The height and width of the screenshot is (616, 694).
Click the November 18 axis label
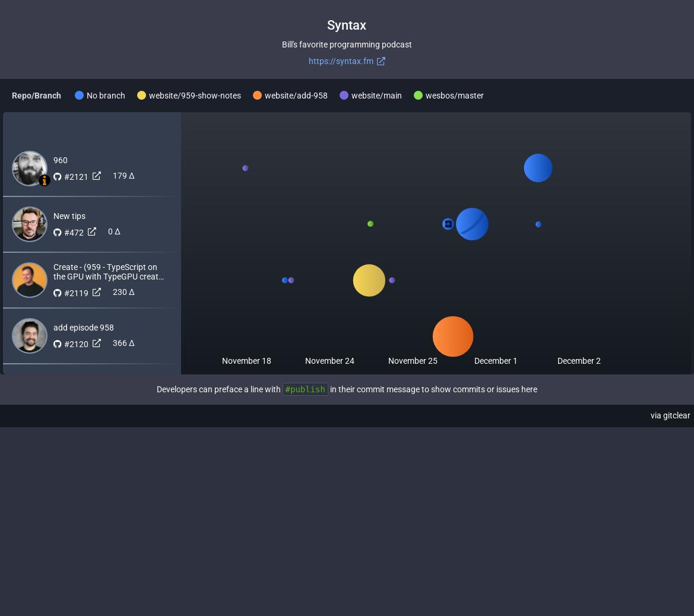[x=246, y=361]
